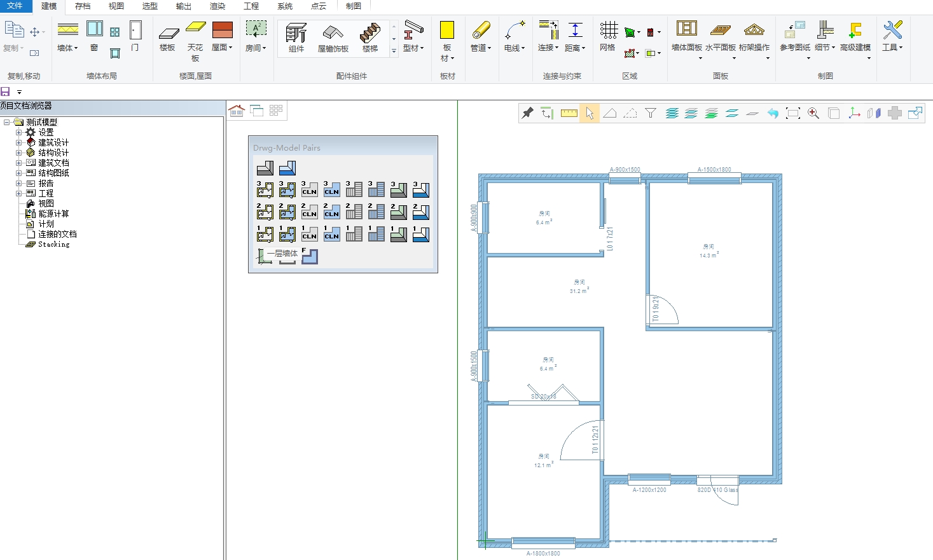Choose the 天花板 ceiling tool
The height and width of the screenshot is (560, 933).
pyautogui.click(x=195, y=41)
